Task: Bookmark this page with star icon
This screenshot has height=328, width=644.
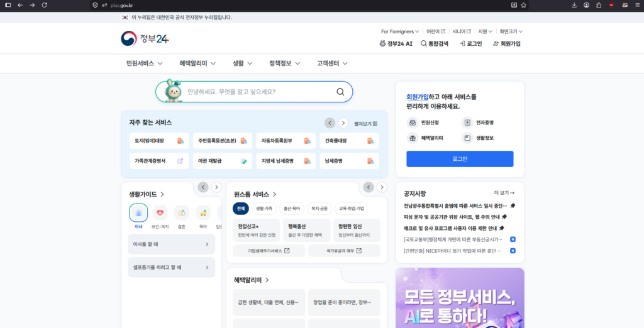Action: pyautogui.click(x=523, y=5)
